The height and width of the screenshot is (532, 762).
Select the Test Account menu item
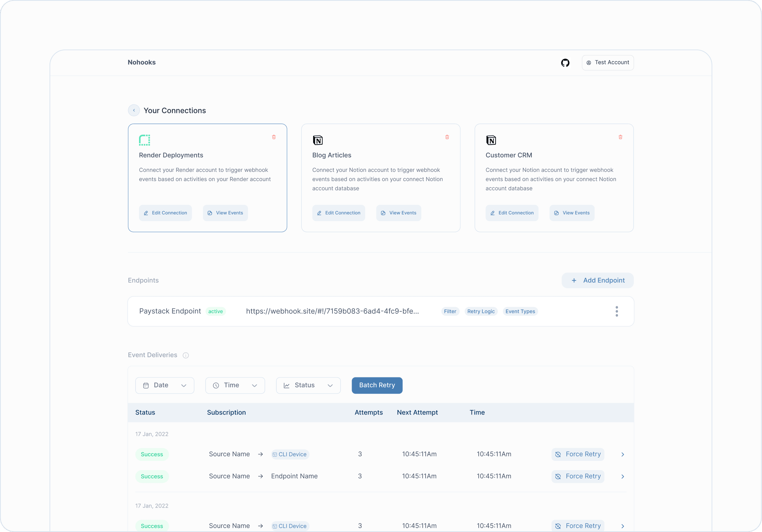pyautogui.click(x=608, y=63)
